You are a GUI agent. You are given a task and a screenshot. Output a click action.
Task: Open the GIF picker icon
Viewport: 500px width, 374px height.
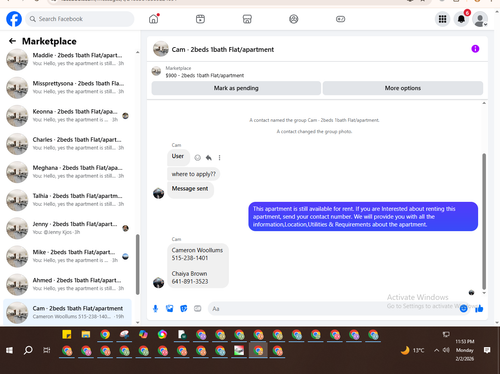[x=198, y=309]
